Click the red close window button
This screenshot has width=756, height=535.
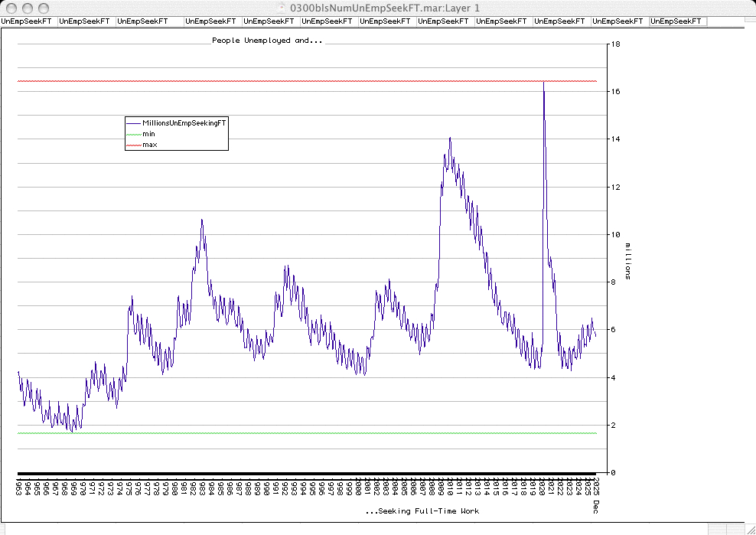(10, 7)
